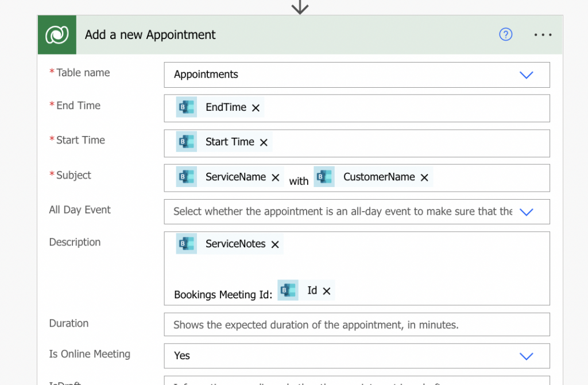This screenshot has width=588, height=385.
Task: Expand the Table name dropdown
Action: pos(526,75)
